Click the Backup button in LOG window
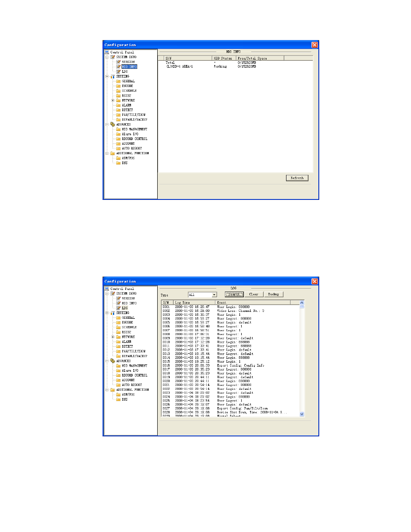The width and height of the screenshot is (411, 532). point(274,294)
